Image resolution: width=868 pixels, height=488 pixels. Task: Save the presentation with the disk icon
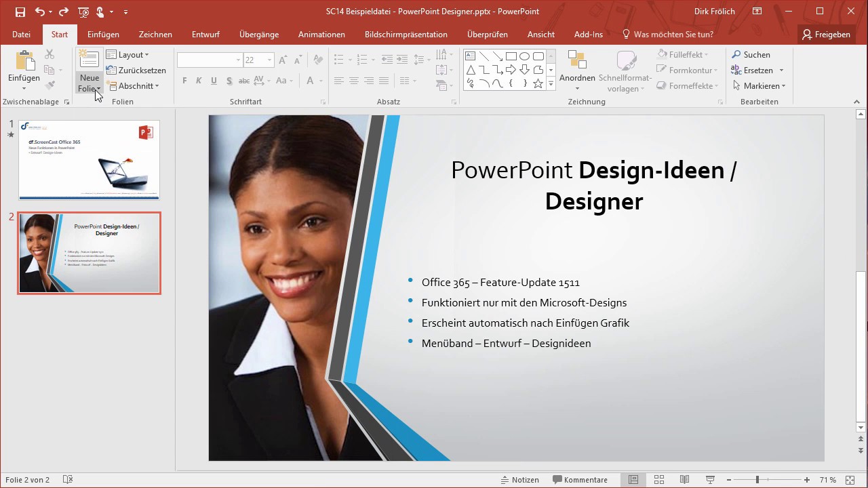[x=20, y=12]
